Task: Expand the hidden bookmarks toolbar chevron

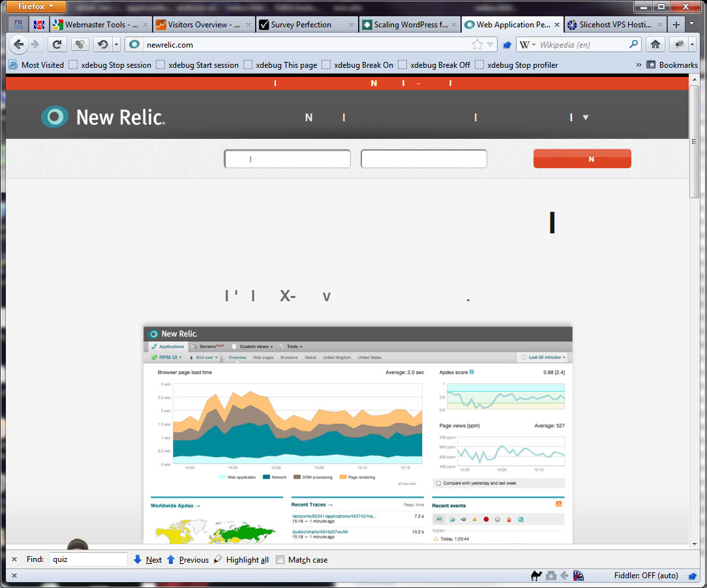Action: point(638,65)
